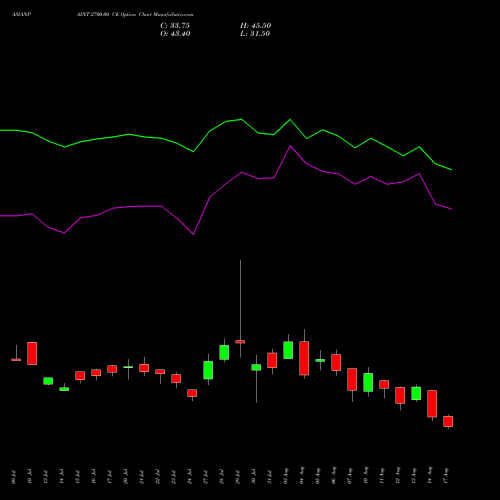Click the CE Options Chart title text

pos(135,15)
